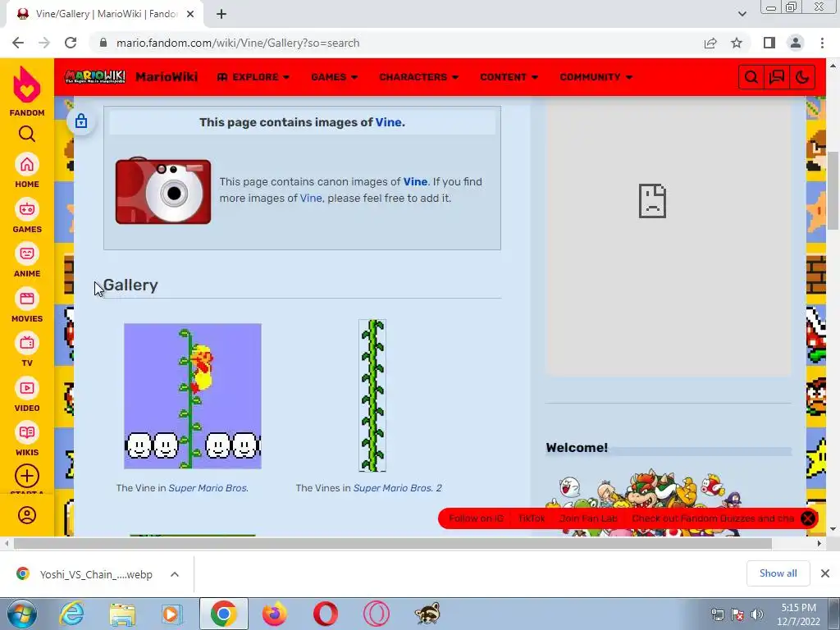Open the user profile icon in sidebar
840x630 pixels.
(27, 515)
